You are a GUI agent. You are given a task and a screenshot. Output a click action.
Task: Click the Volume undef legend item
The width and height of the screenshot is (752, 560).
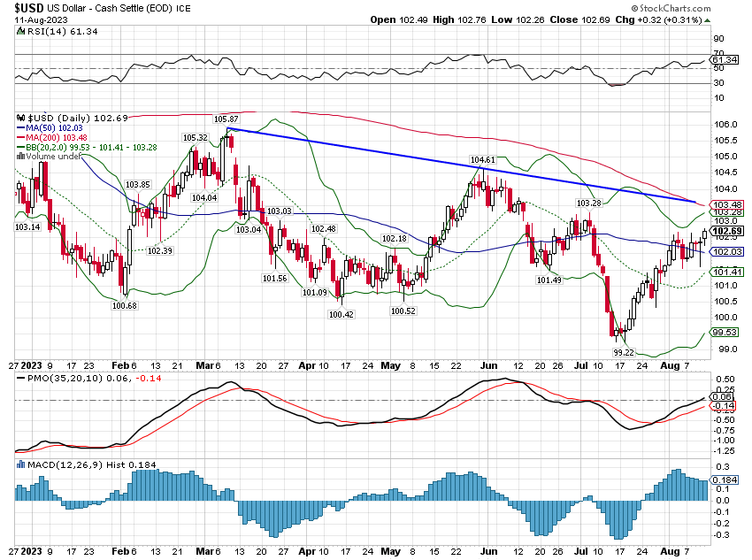(55, 157)
